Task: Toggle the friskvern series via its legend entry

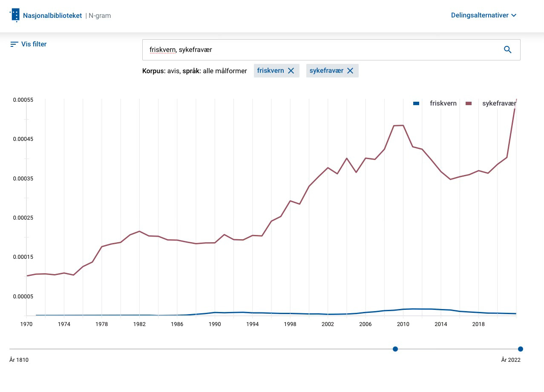Action: tap(443, 103)
